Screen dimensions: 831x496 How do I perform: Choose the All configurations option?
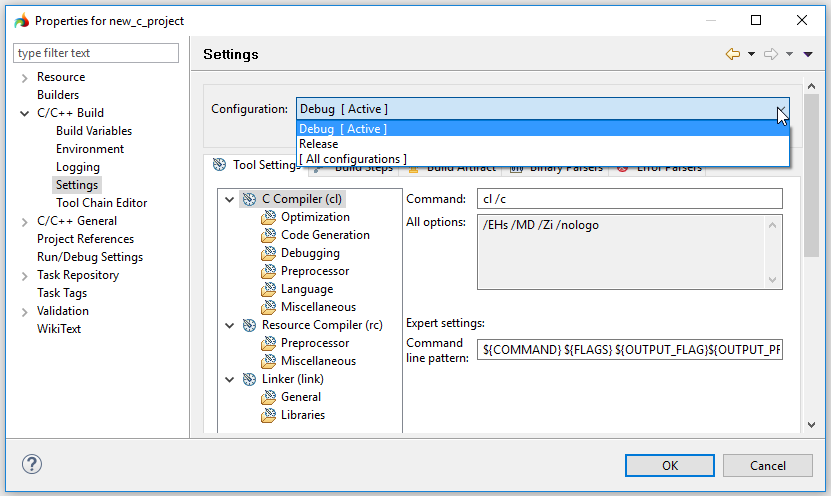pos(353,159)
